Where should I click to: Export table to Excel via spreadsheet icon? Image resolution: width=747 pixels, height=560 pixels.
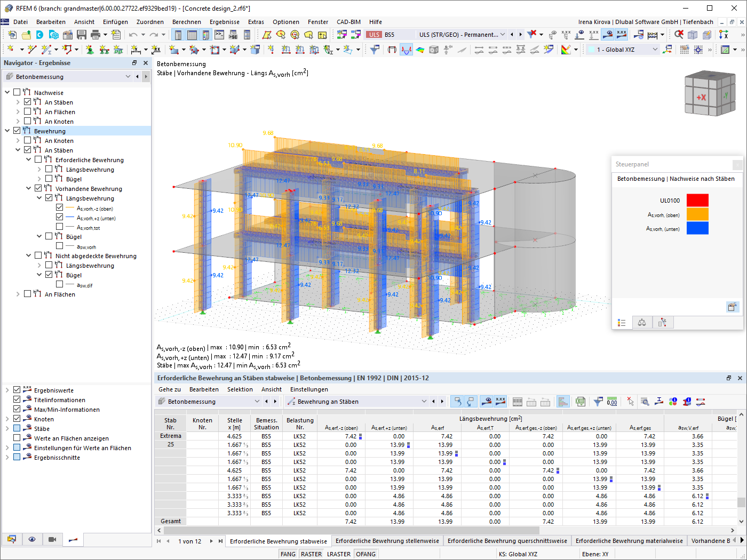(x=580, y=401)
